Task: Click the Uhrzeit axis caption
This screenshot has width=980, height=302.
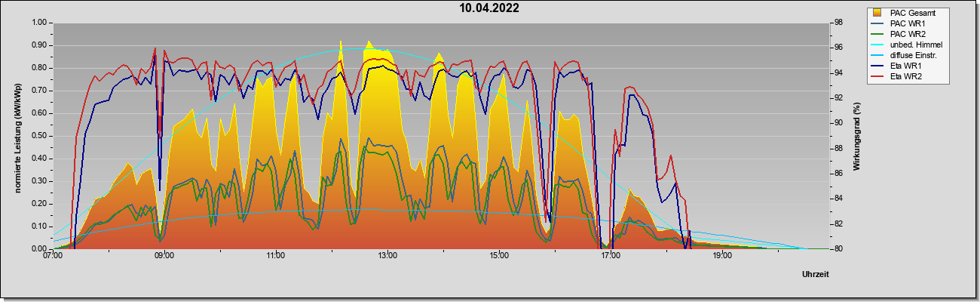Action: click(816, 274)
